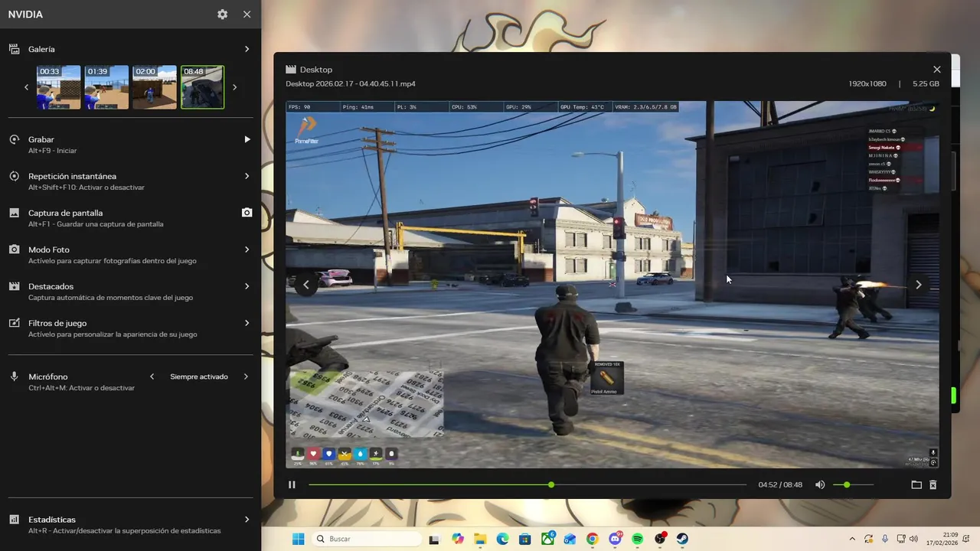Start recording with Grabar play arrow
Screen dimensions: 980x551
tap(247, 139)
